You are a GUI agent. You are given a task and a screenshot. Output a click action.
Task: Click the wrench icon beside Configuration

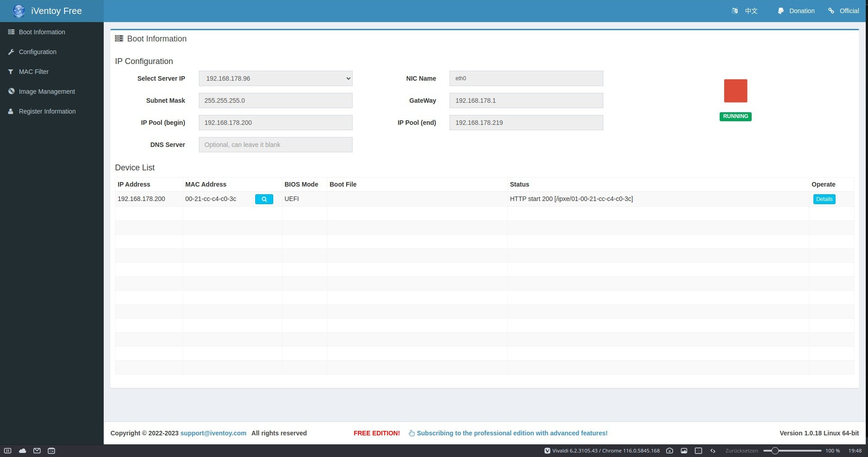click(x=11, y=52)
